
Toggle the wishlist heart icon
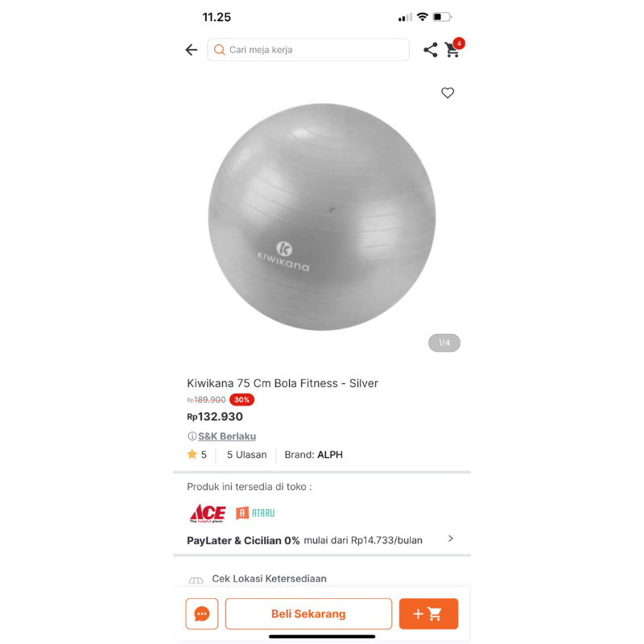(448, 93)
